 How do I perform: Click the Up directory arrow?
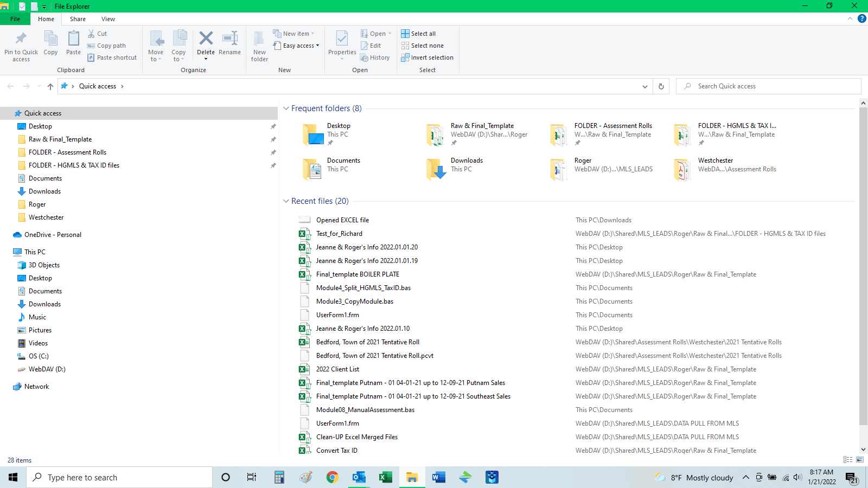pos(50,86)
